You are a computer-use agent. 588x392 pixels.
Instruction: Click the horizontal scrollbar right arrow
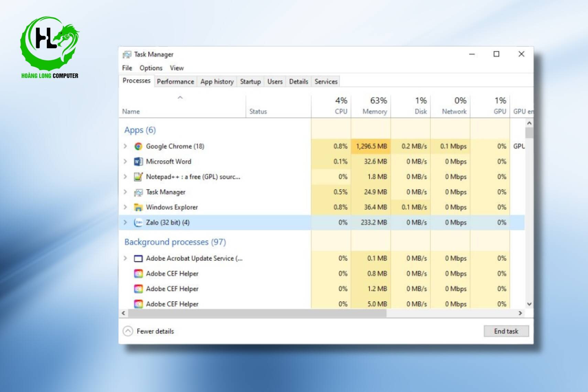pos(520,313)
